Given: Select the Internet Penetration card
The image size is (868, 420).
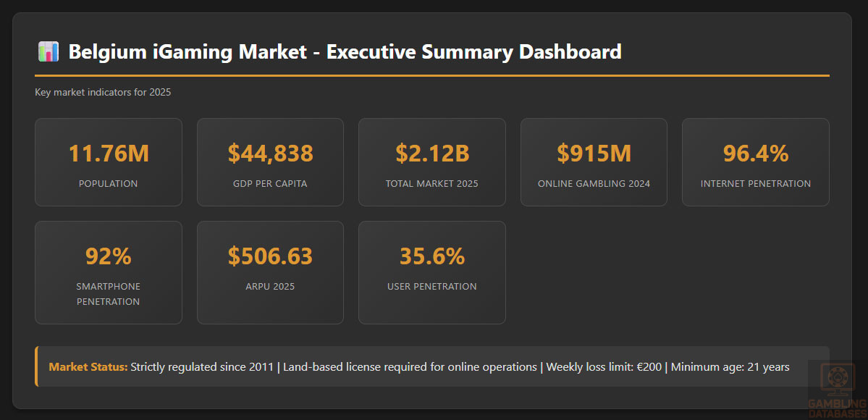Looking at the screenshot, I should point(755,162).
